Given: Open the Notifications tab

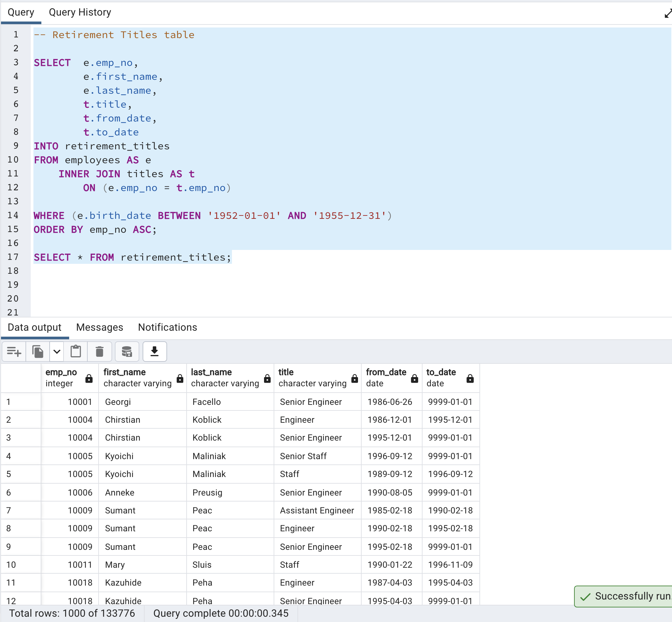Looking at the screenshot, I should point(167,327).
